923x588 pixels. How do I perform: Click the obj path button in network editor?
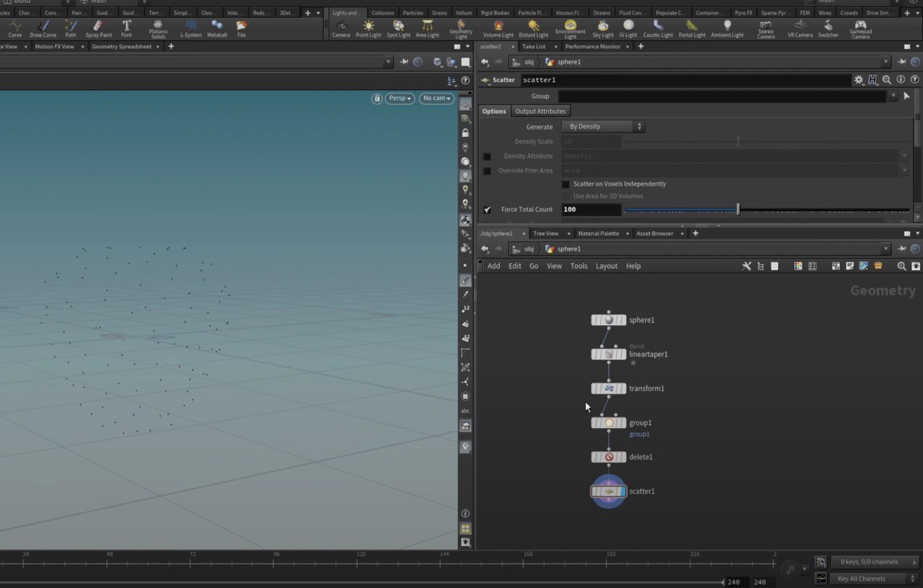pos(524,249)
